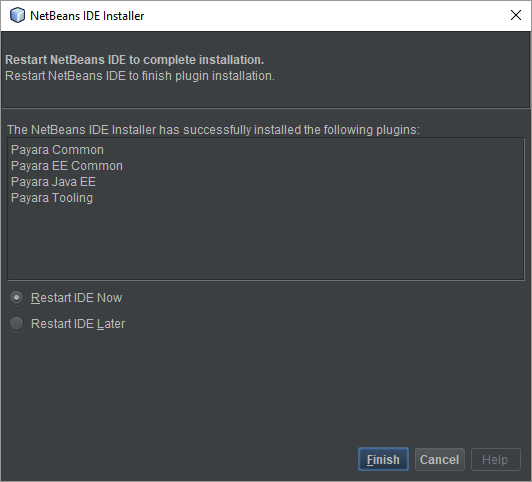Close the NetBeans IDE Installer window

coord(516,15)
